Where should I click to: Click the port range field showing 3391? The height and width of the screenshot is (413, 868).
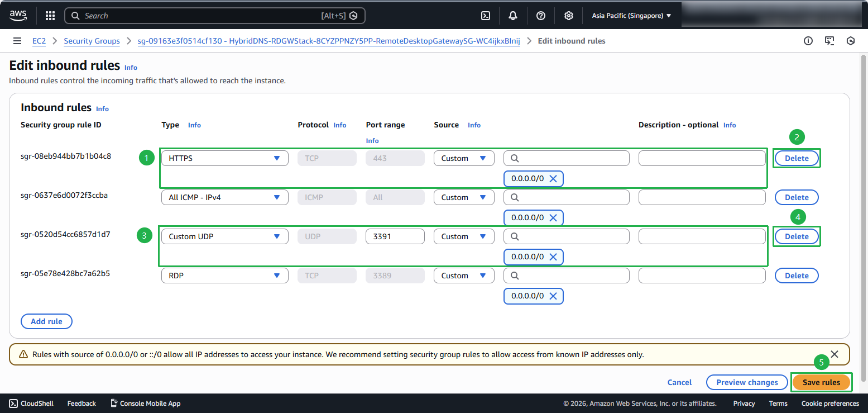pos(395,236)
